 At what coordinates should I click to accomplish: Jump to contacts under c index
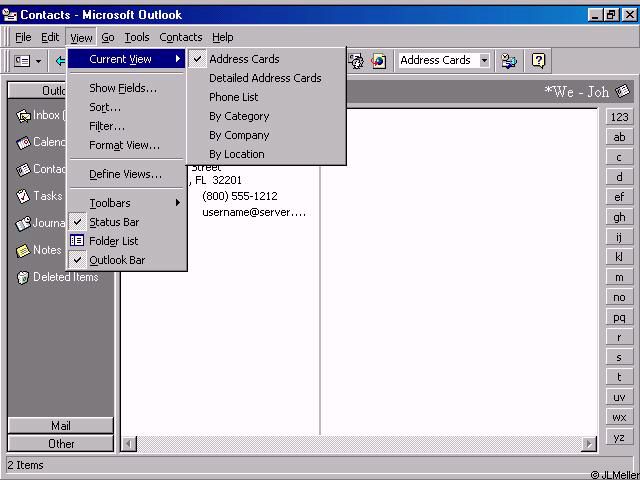(x=619, y=157)
